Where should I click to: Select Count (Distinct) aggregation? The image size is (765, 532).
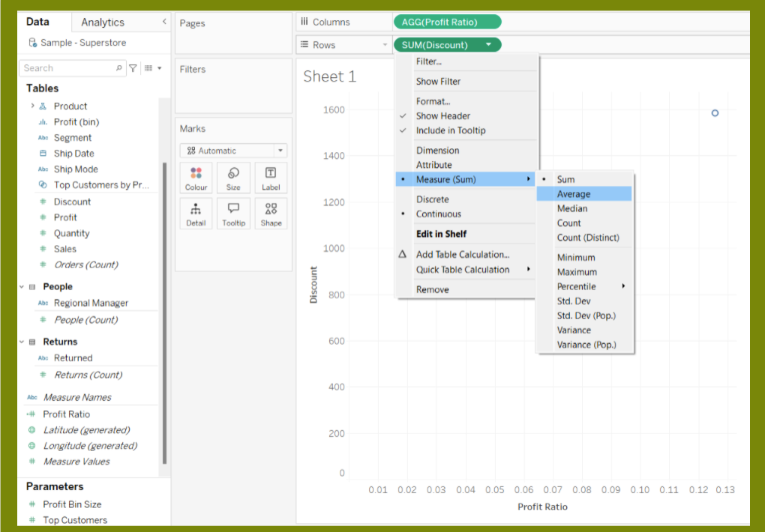tap(588, 238)
